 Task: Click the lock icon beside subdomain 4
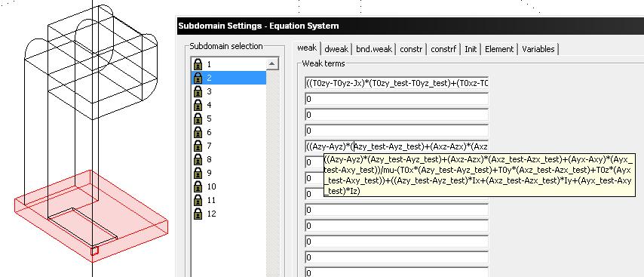[198, 105]
